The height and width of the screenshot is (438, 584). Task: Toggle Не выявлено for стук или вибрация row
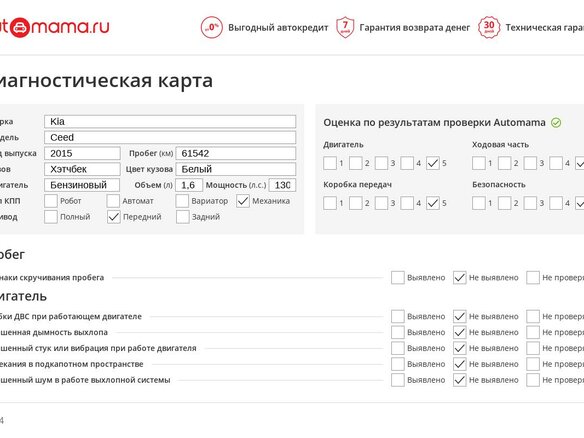[460, 348]
